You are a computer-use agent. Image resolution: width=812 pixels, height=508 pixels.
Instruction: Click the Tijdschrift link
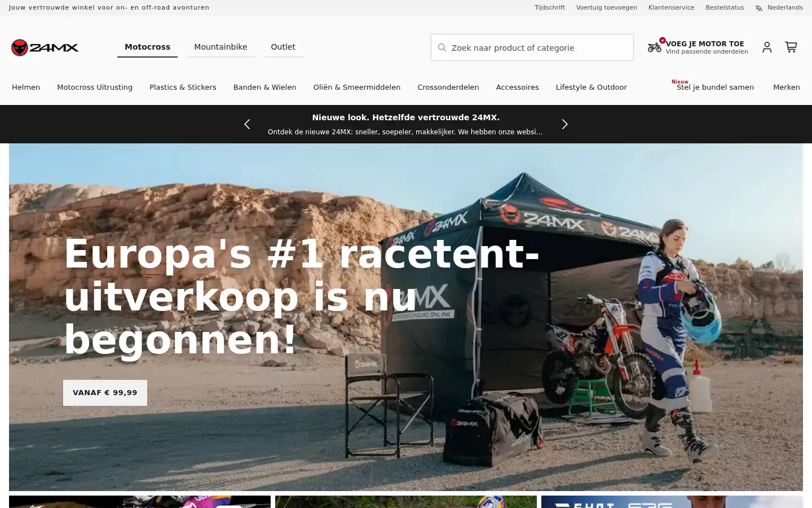click(550, 8)
